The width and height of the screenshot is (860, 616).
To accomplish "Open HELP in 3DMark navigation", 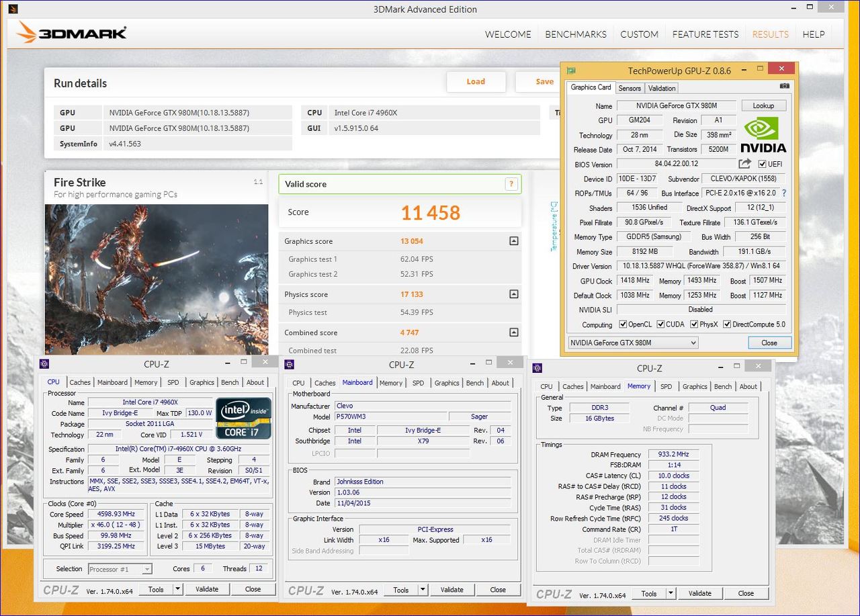I will (x=814, y=34).
